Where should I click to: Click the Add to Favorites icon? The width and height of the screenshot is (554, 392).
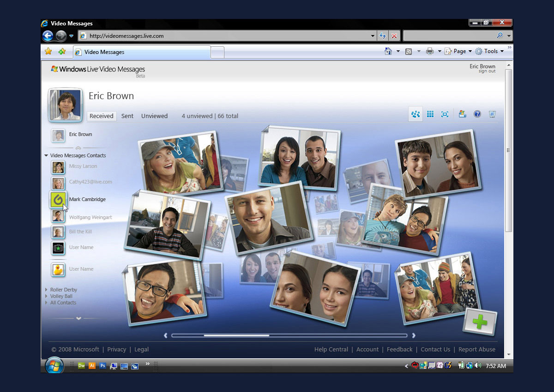62,52
